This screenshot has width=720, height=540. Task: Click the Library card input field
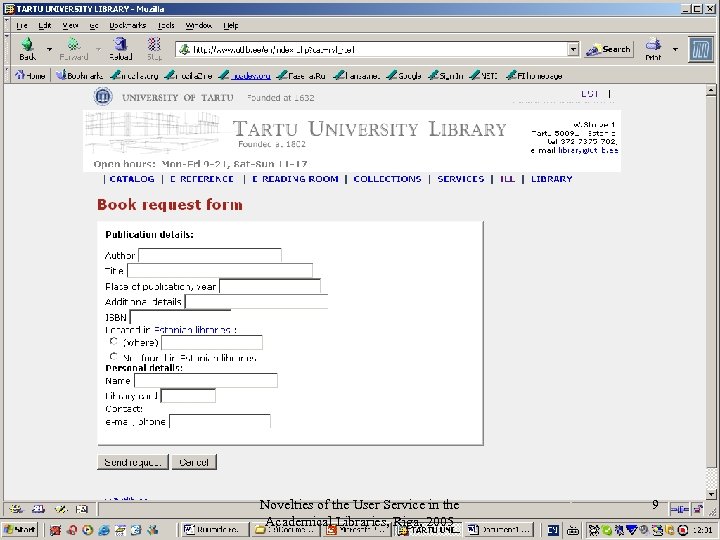click(188, 396)
